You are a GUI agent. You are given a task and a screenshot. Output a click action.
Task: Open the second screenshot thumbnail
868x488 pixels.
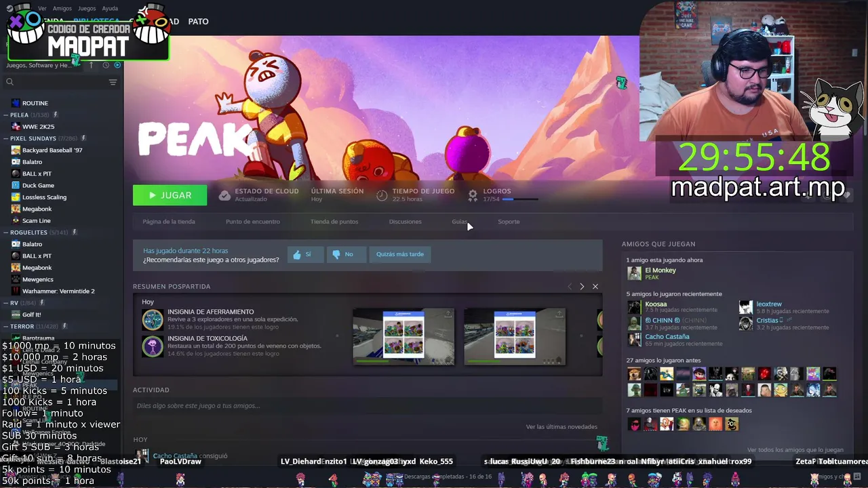coord(515,337)
